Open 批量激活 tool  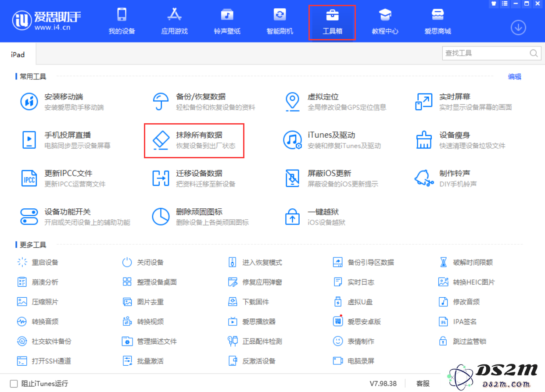(143, 361)
